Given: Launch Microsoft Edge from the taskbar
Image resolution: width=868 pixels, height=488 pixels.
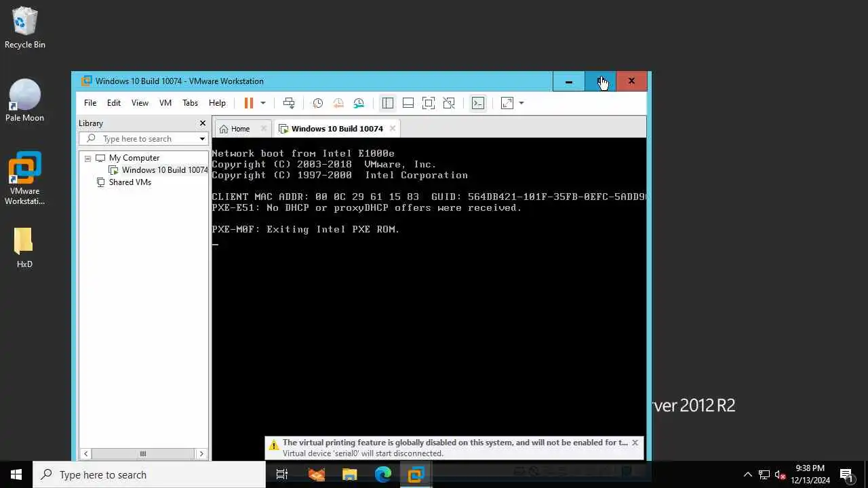Looking at the screenshot, I should (x=383, y=474).
